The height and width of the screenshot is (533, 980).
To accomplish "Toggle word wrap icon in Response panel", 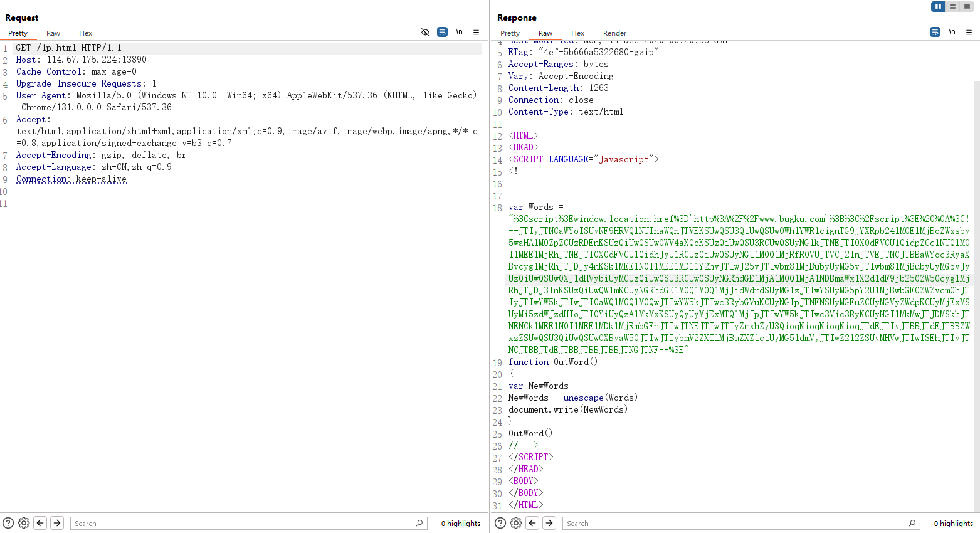I will pyautogui.click(x=935, y=32).
